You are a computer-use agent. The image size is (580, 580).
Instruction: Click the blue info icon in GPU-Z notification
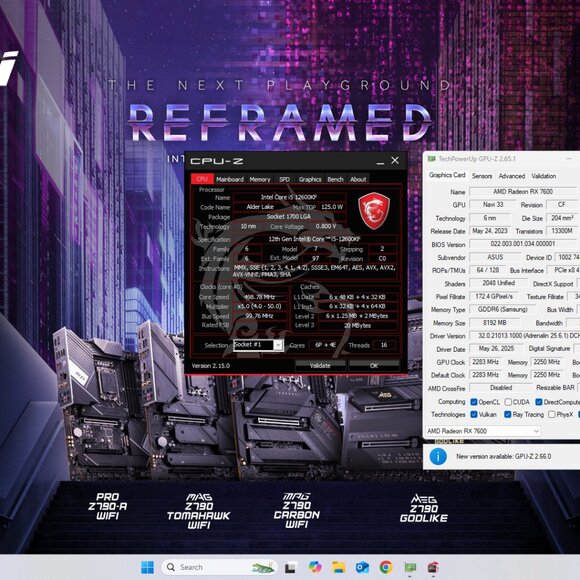[438, 456]
